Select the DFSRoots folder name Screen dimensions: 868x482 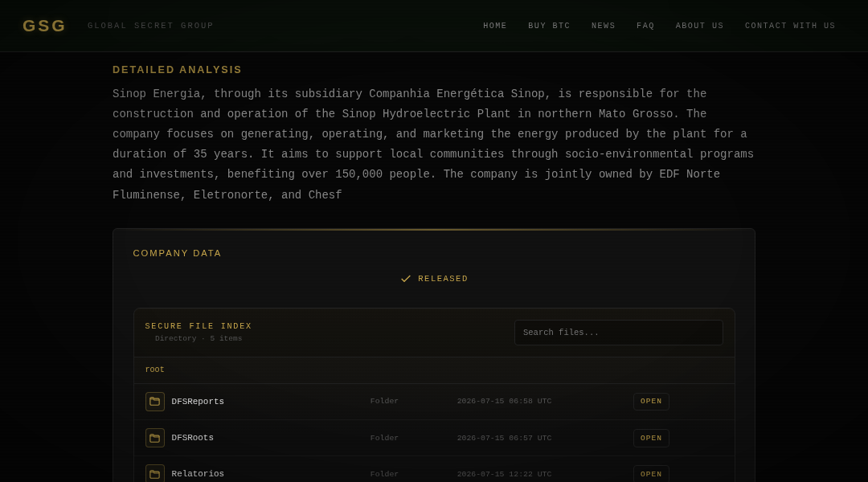point(192,438)
